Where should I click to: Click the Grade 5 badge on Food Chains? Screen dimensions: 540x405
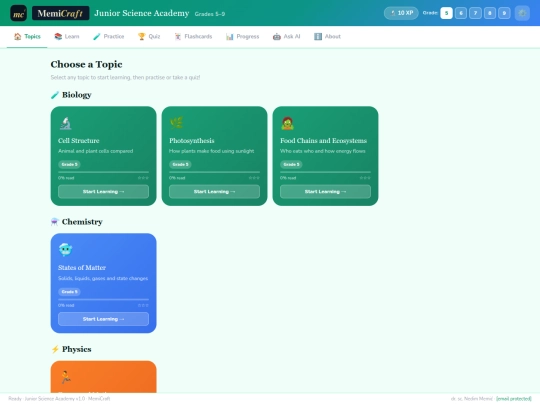click(x=291, y=164)
